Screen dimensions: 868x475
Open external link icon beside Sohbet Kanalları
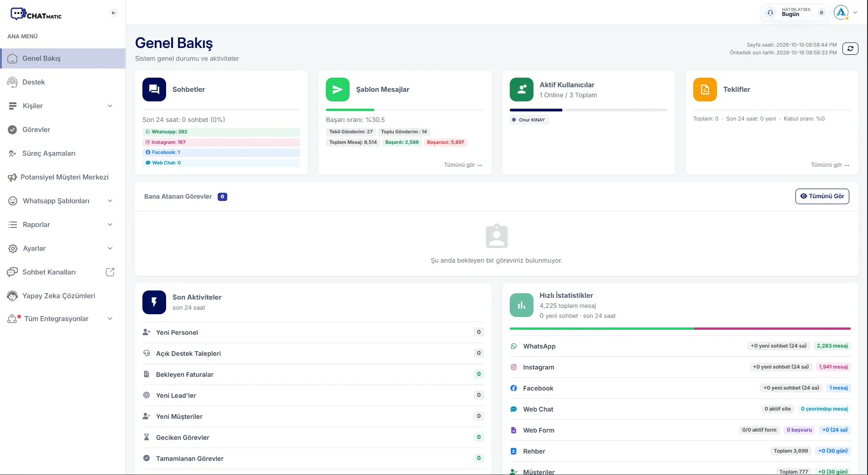[x=110, y=272]
